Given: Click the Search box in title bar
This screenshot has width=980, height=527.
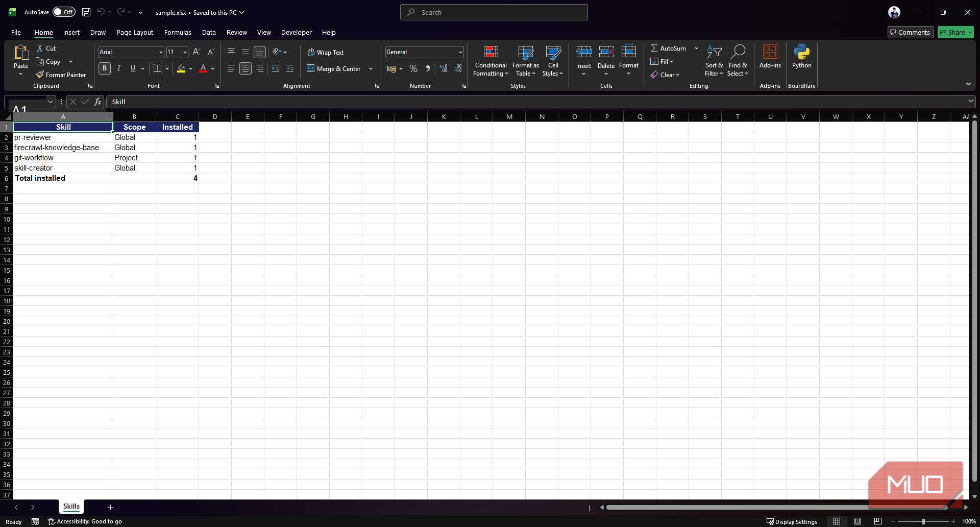Looking at the screenshot, I should click(x=494, y=12).
